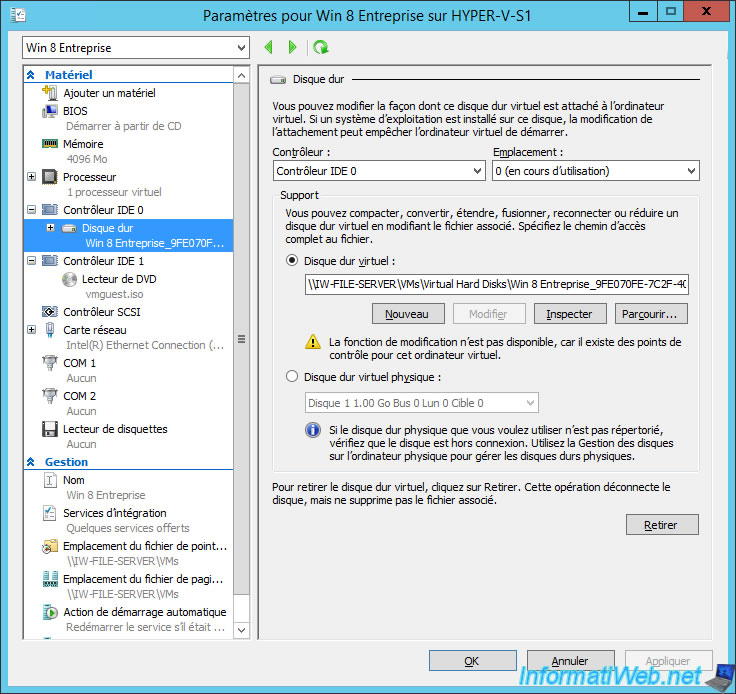The height and width of the screenshot is (694, 736).
Task: Click the Ajouter un matériel icon
Action: (x=50, y=92)
